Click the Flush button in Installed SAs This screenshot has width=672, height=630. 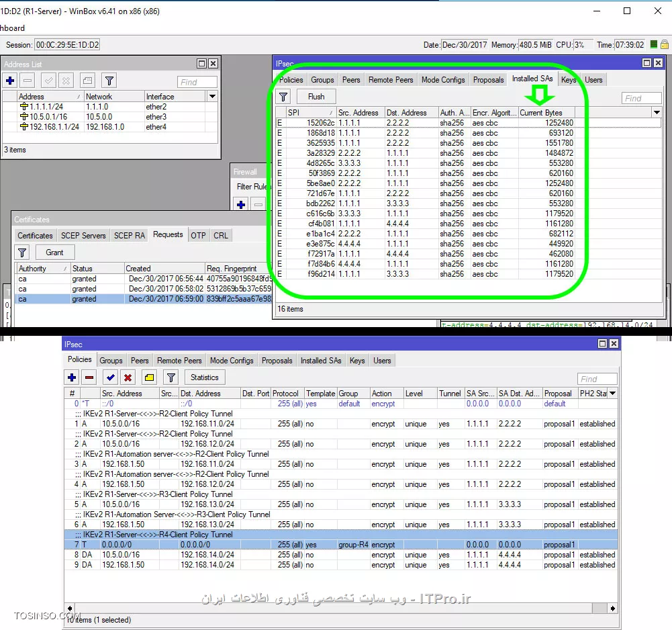pos(316,97)
